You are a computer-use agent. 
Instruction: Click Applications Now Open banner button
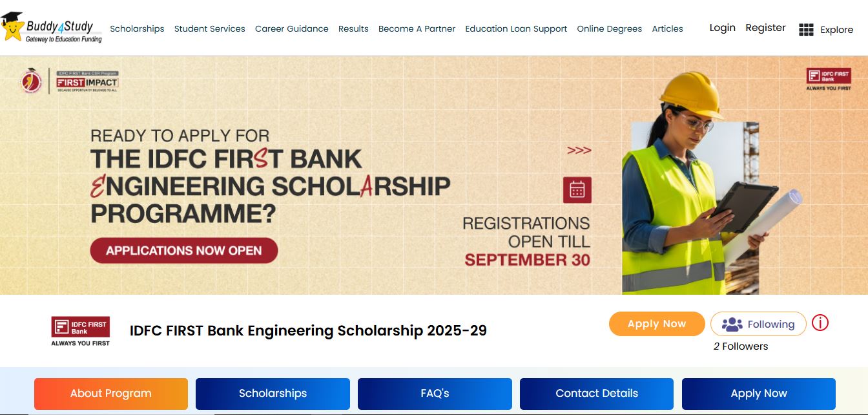(x=184, y=251)
